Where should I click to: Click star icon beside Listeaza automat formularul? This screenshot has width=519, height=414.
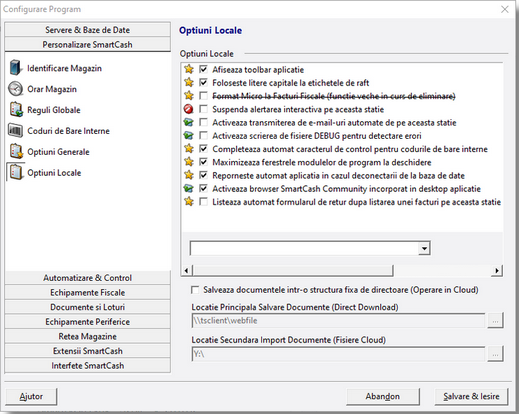(x=189, y=202)
